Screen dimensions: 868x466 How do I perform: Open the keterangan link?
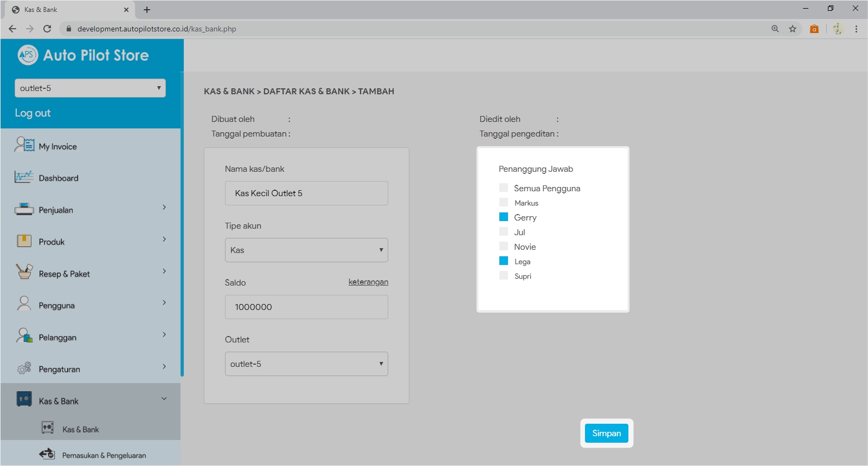[368, 282]
